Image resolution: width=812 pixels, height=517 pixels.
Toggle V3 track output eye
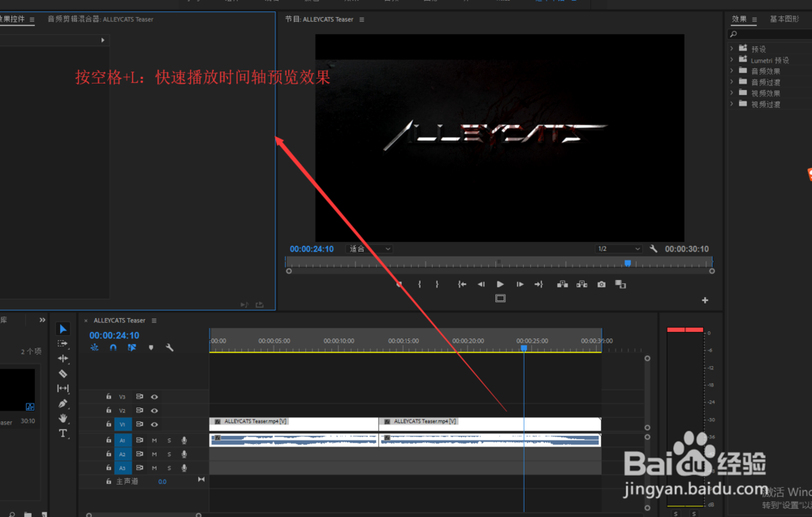click(x=154, y=397)
